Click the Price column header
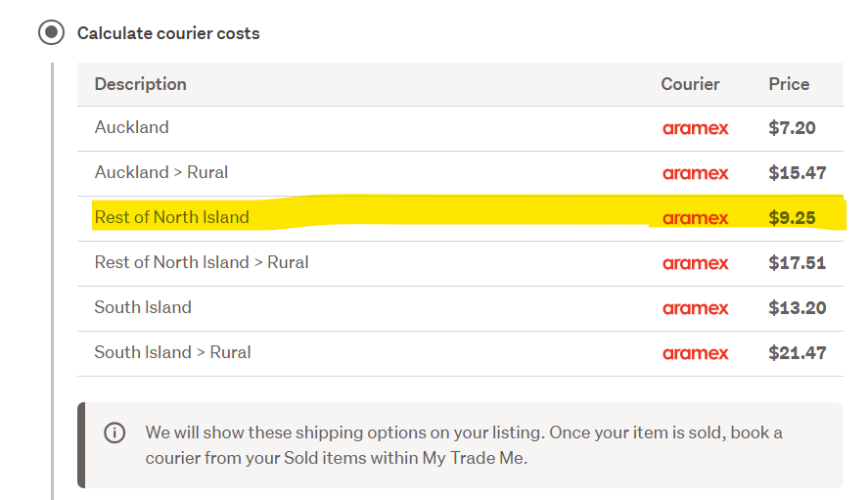This screenshot has height=500, width=868. point(789,84)
